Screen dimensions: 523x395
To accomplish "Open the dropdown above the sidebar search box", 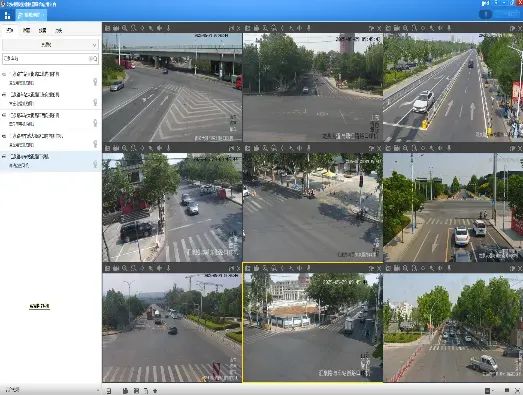I will tap(50, 44).
